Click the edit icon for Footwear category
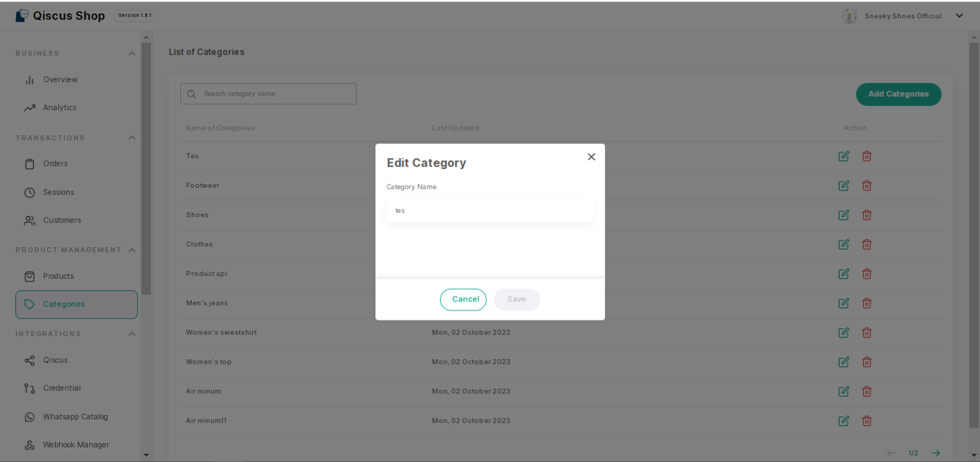This screenshot has width=980, height=462. click(843, 186)
